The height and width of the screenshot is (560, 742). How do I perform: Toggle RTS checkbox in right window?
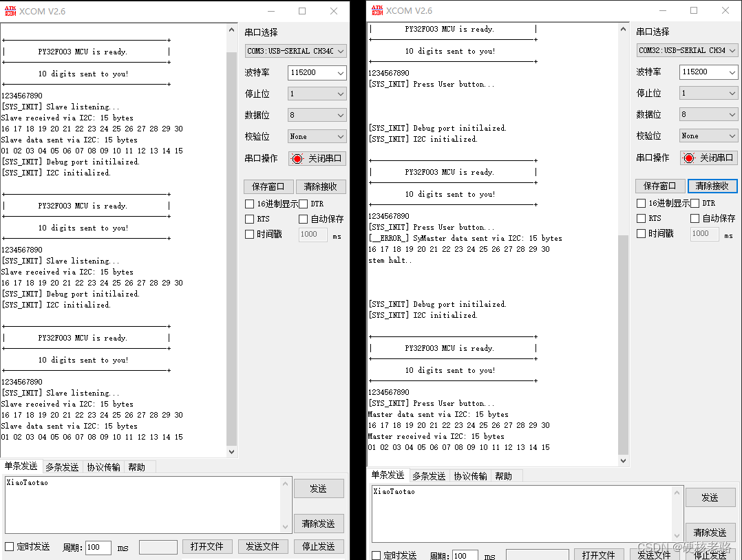641,219
